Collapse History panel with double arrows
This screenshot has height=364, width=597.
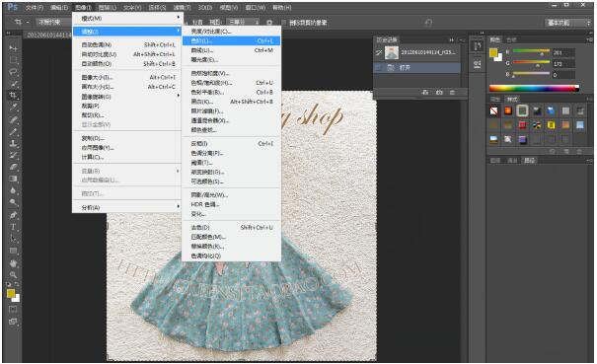click(x=452, y=39)
